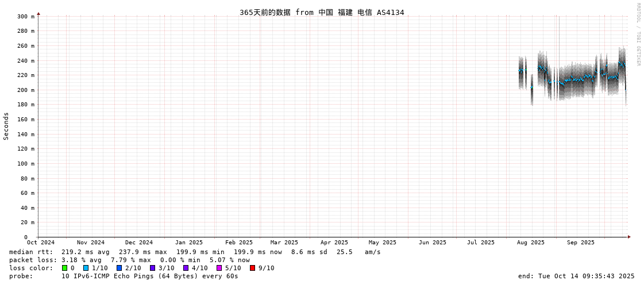Select the blue 2/10 loss color swatch
Screen dimensions: 644x284
tap(119, 268)
